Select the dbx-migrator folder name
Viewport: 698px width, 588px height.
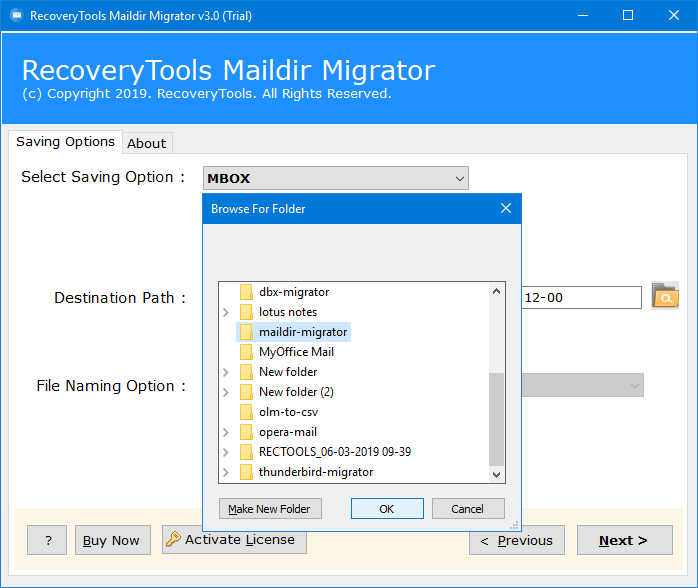coord(294,292)
